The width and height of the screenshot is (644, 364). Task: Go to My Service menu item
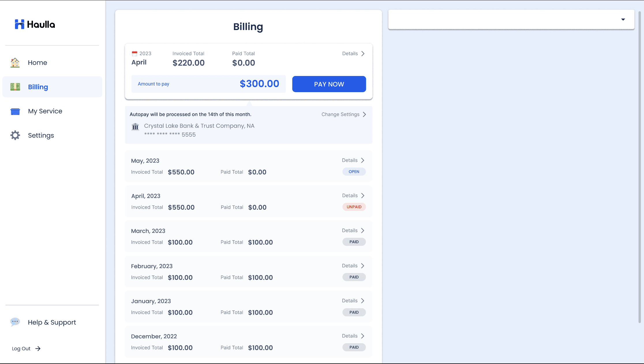coord(45,111)
